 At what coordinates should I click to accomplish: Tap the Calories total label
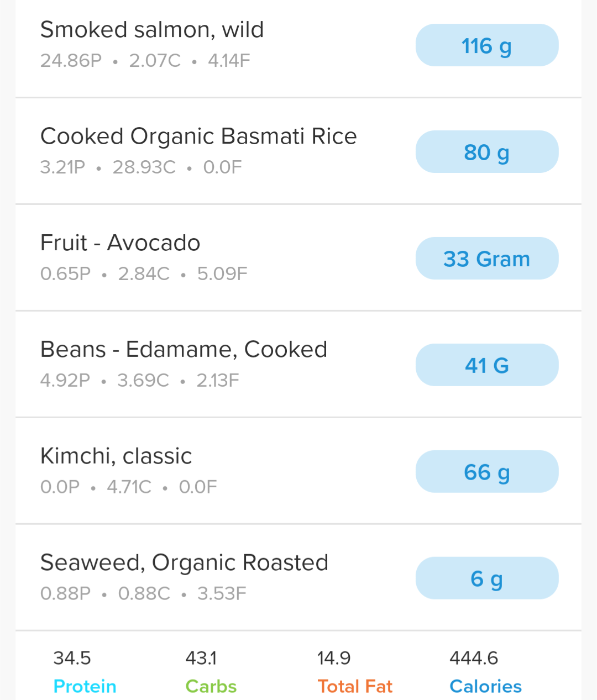(485, 686)
